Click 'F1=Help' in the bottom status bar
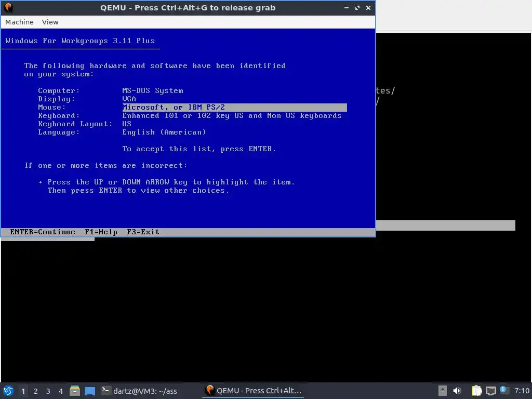This screenshot has height=399, width=532. (x=101, y=232)
